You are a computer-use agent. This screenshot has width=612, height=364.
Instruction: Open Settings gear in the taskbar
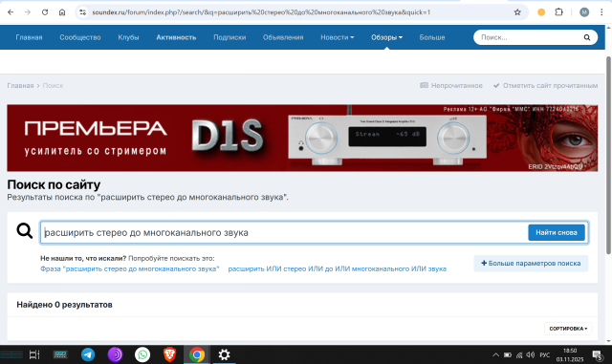tap(224, 354)
